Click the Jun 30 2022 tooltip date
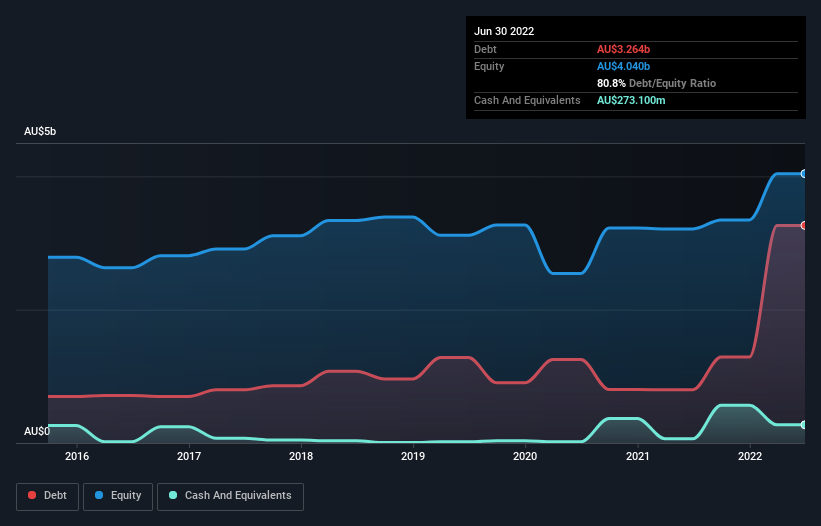Viewport: 821px width, 526px height. coord(504,31)
